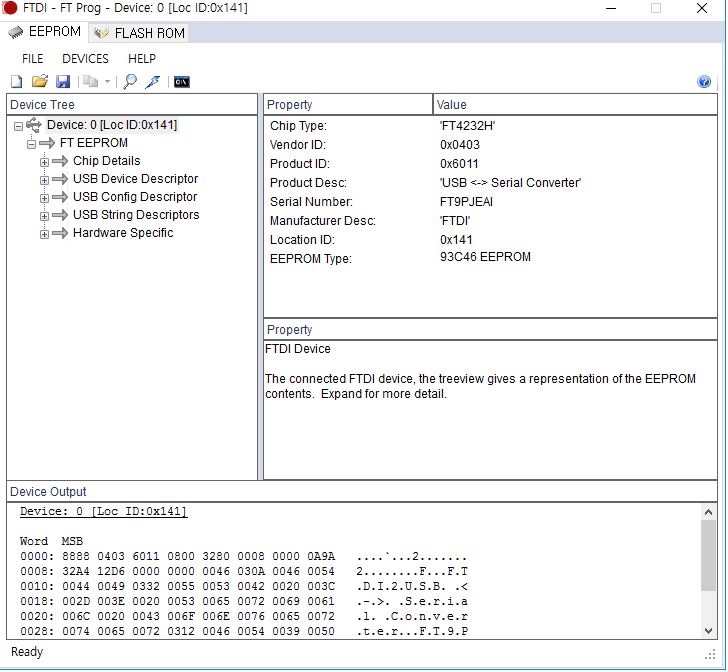Switch to the EEPROM tab

click(x=45, y=32)
